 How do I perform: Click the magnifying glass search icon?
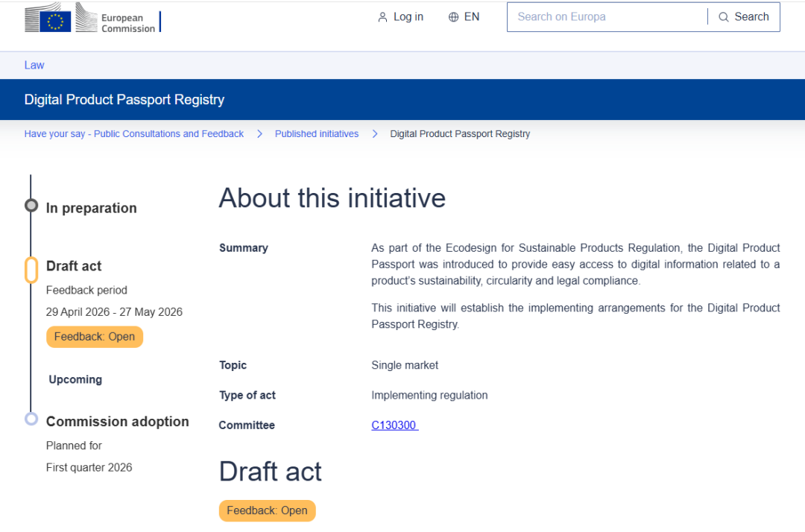pyautogui.click(x=723, y=17)
